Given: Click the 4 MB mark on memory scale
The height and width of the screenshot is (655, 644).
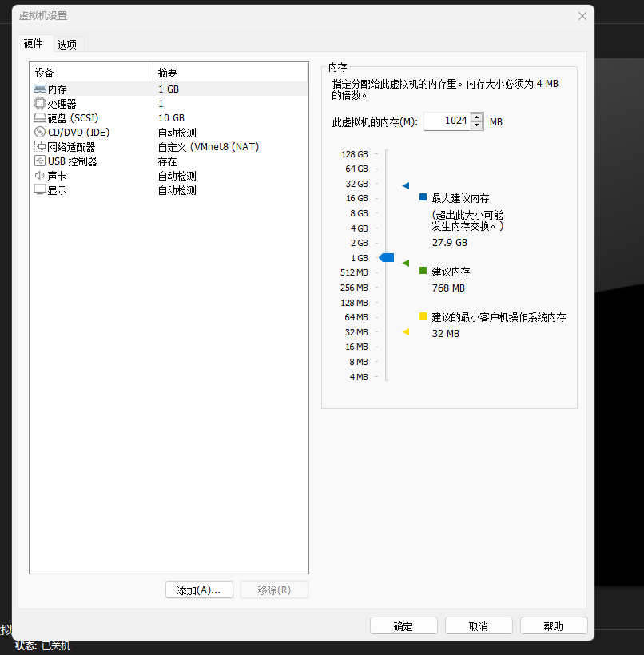Looking at the screenshot, I should [359, 377].
